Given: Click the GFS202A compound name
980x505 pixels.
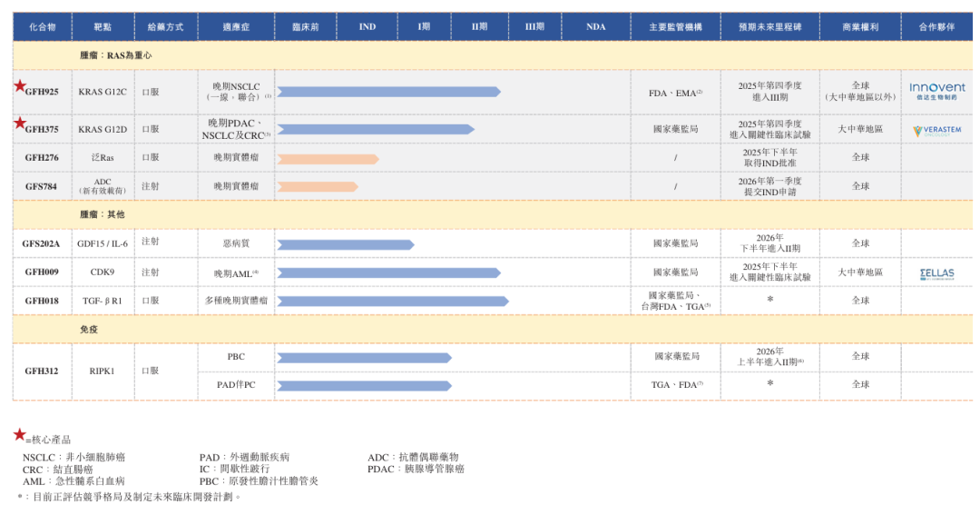Looking at the screenshot, I should [42, 243].
